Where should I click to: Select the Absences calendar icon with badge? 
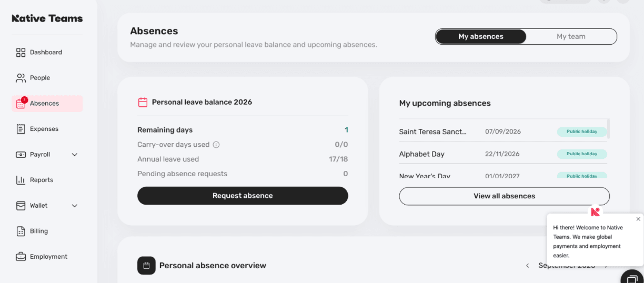click(21, 103)
